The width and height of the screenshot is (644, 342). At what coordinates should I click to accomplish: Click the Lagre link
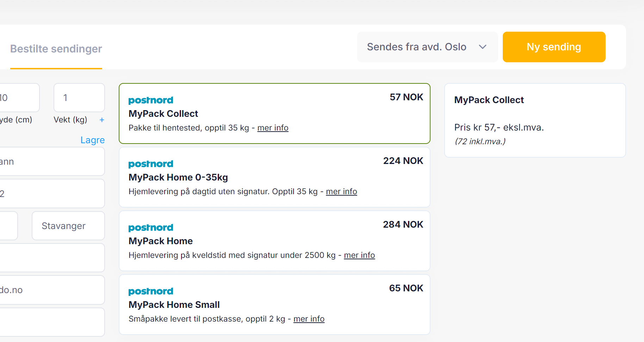click(x=92, y=140)
